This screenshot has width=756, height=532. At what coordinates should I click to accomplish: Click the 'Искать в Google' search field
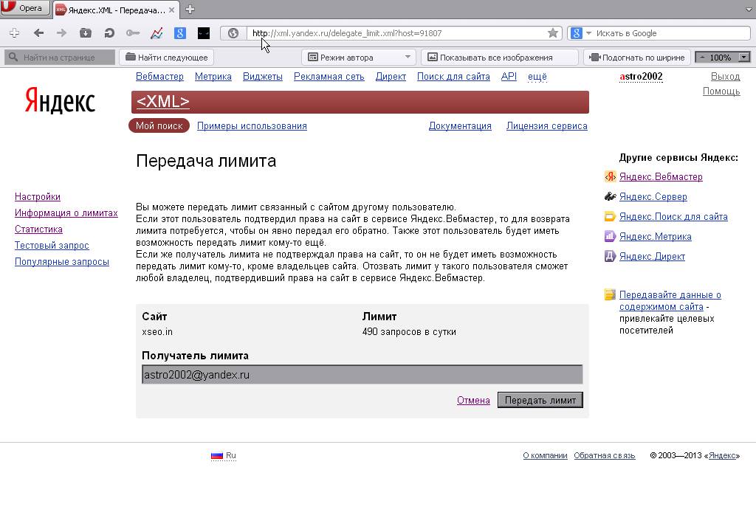(x=672, y=33)
